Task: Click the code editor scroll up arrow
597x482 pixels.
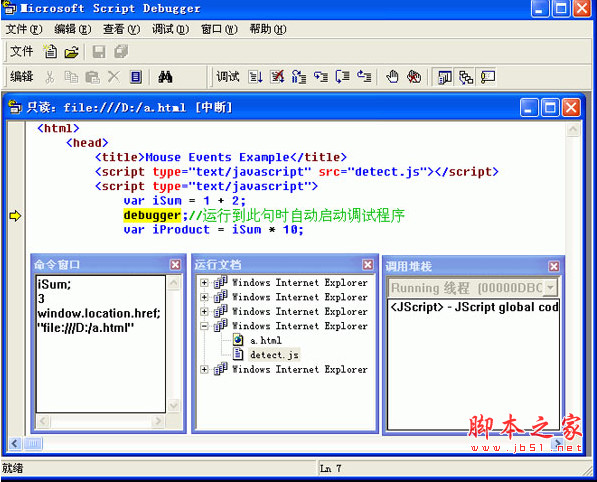Action: (573, 130)
